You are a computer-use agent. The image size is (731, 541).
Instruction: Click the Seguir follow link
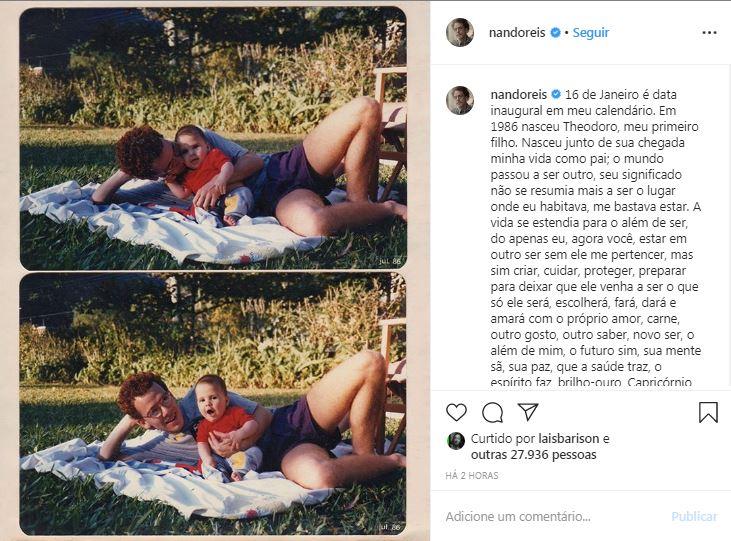click(x=591, y=33)
